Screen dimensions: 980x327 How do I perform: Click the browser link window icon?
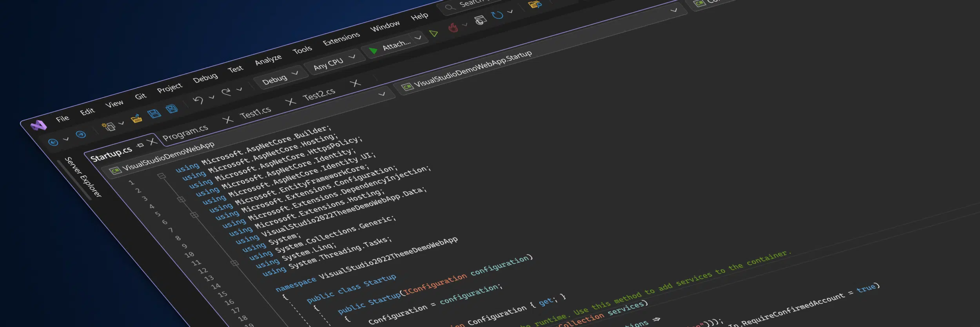[480, 20]
